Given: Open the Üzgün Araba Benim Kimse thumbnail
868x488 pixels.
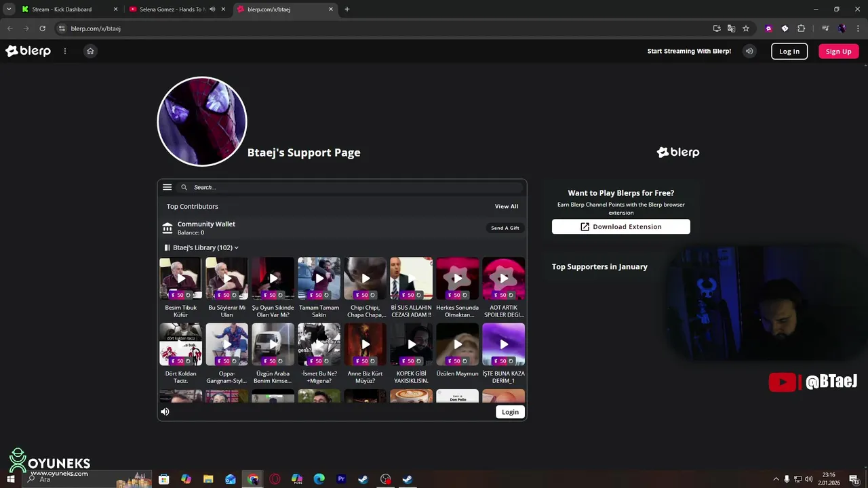Looking at the screenshot, I should pyautogui.click(x=273, y=344).
